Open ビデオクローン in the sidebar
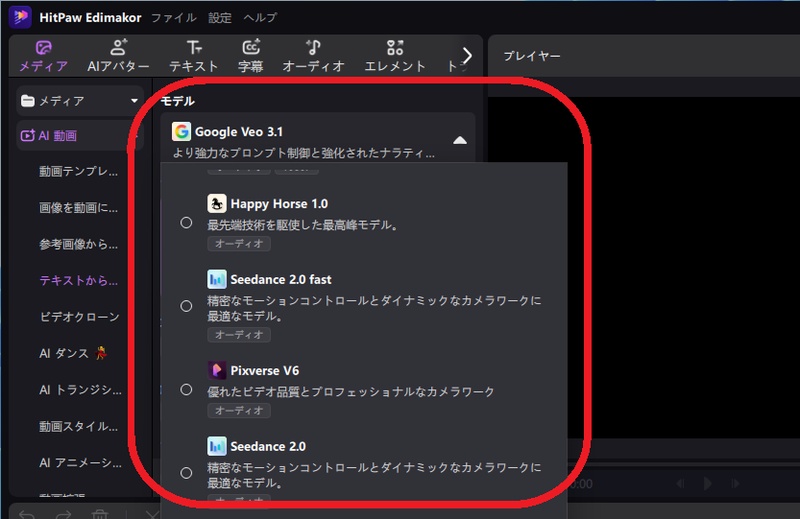 coord(80,317)
